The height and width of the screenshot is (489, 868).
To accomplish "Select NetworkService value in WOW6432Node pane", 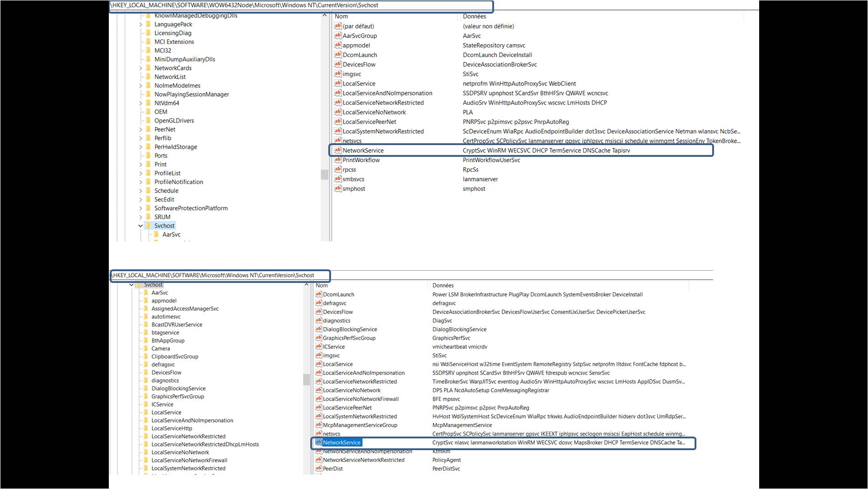I will (363, 150).
